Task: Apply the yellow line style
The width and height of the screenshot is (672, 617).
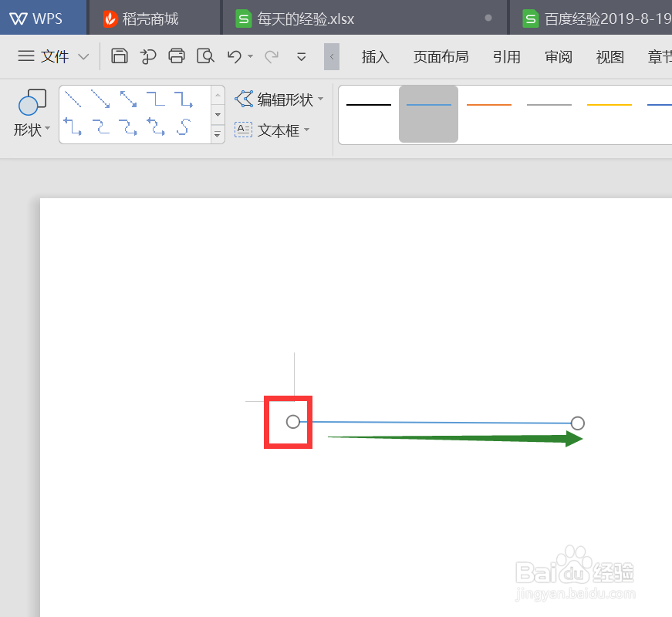Action: click(x=609, y=105)
